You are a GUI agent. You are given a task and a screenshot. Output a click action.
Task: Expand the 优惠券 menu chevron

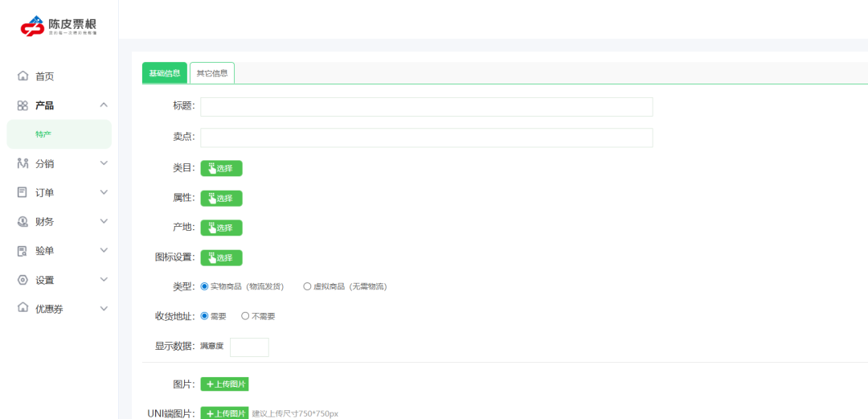click(104, 309)
